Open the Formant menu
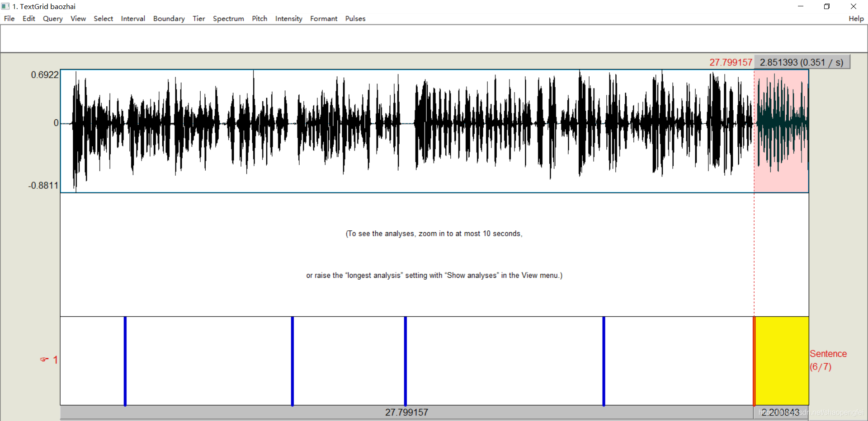868x421 pixels. click(x=324, y=19)
